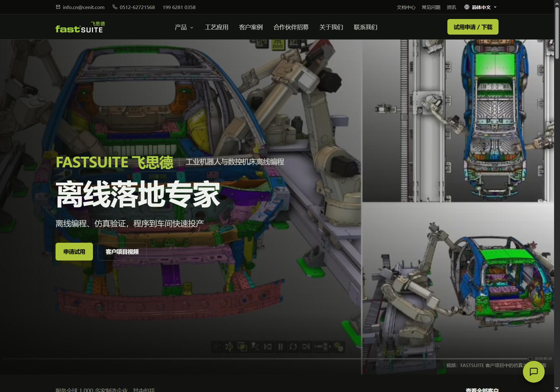Click the email envelope icon
This screenshot has height=392, width=560.
[58, 7]
